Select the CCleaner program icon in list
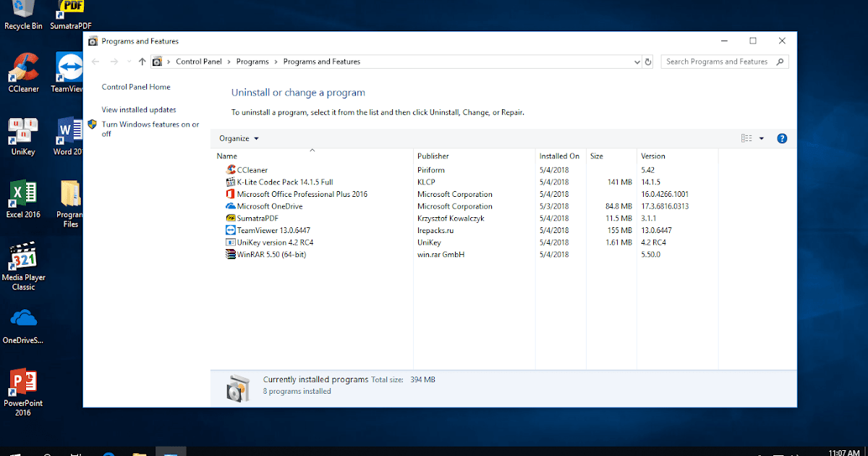This screenshot has width=868, height=456. [231, 170]
